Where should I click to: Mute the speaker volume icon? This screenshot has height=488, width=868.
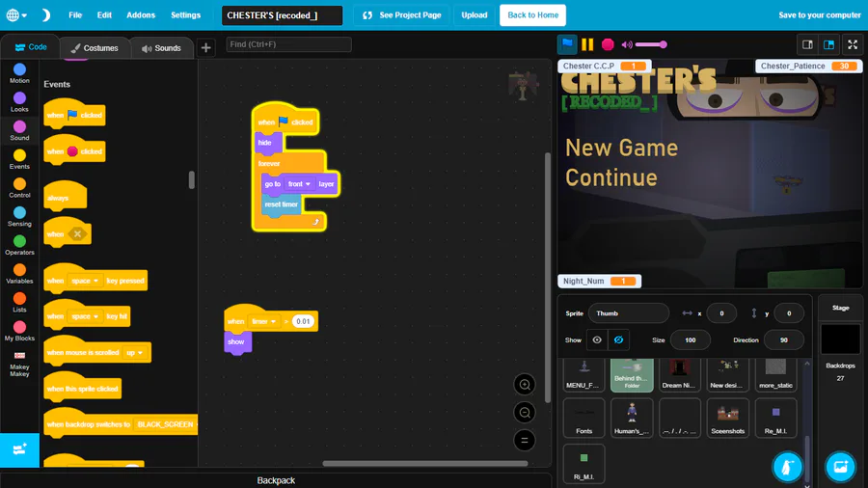(x=627, y=44)
